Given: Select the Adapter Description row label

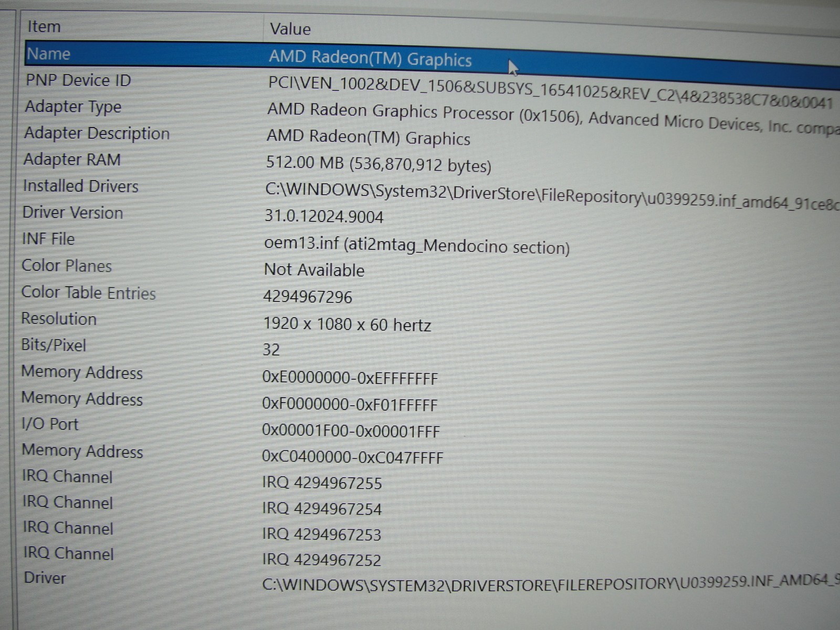Looking at the screenshot, I should [x=97, y=133].
